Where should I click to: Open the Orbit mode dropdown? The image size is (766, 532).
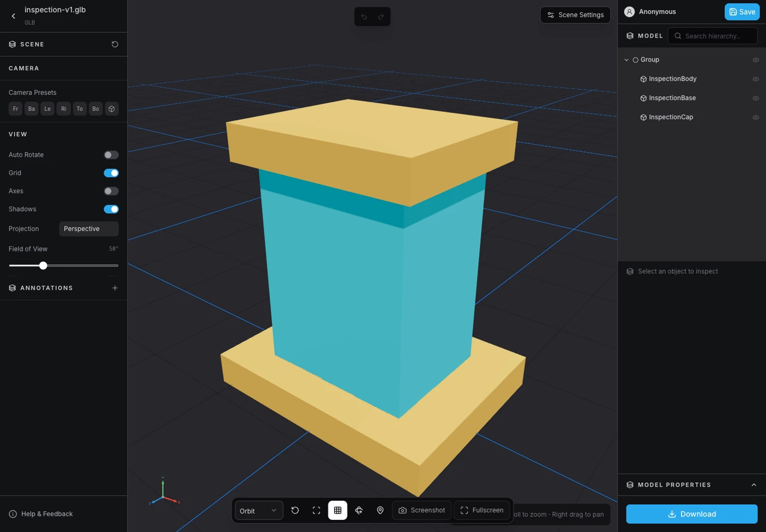(259, 511)
